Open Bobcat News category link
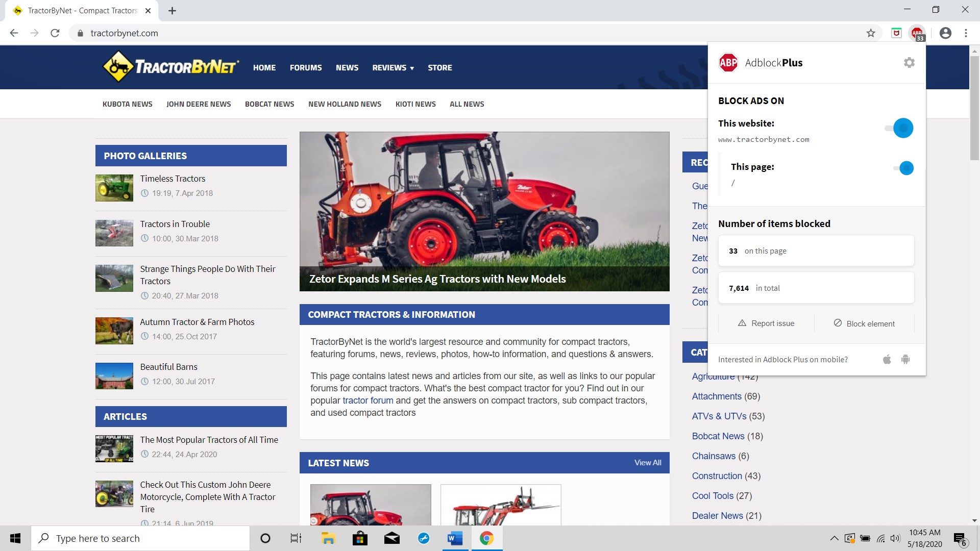This screenshot has width=980, height=551. (718, 436)
